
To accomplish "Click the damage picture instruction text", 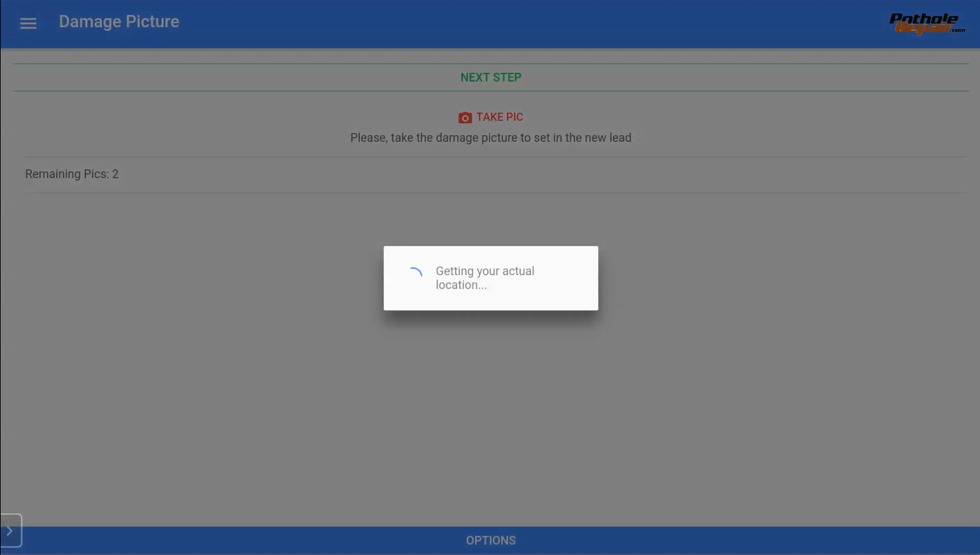I will pyautogui.click(x=491, y=138).
